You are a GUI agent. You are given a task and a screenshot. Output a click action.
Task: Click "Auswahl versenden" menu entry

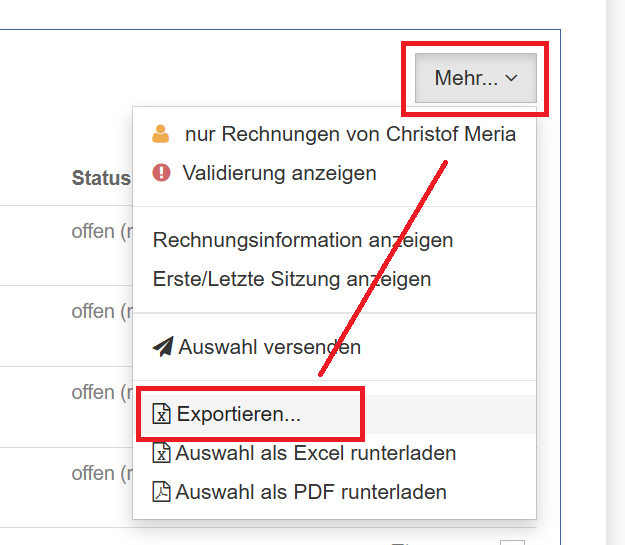269,347
